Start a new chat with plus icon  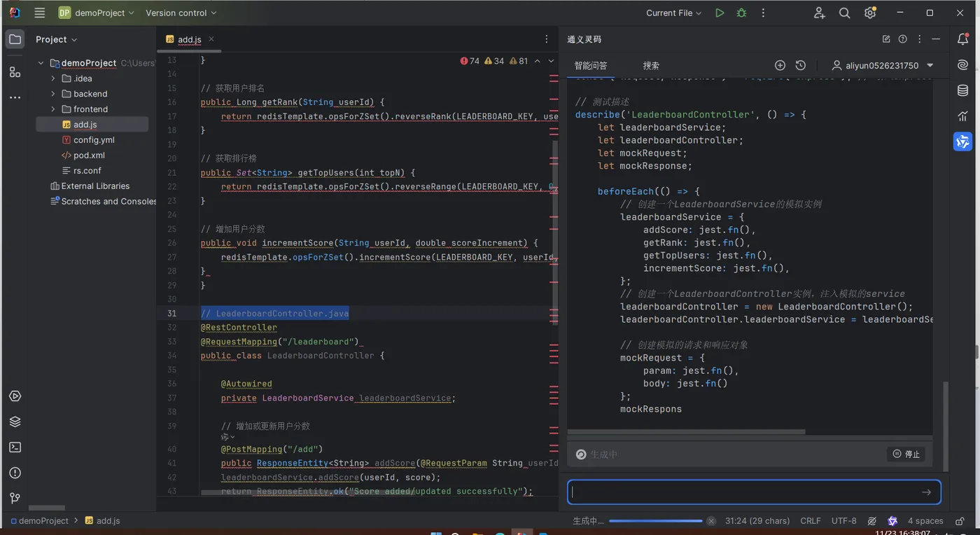780,65
